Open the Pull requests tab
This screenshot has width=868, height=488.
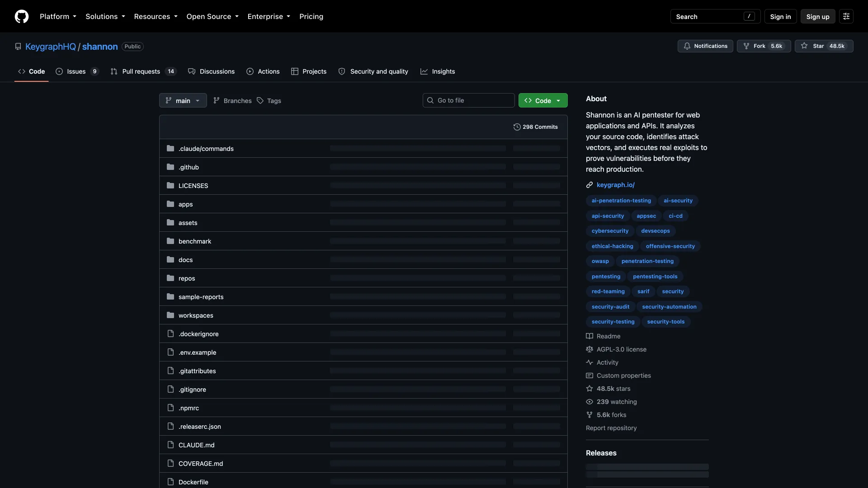tap(143, 71)
